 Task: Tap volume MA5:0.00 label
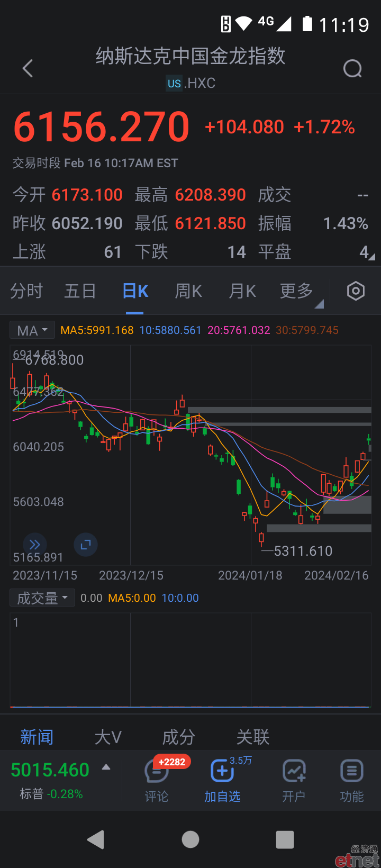[132, 598]
